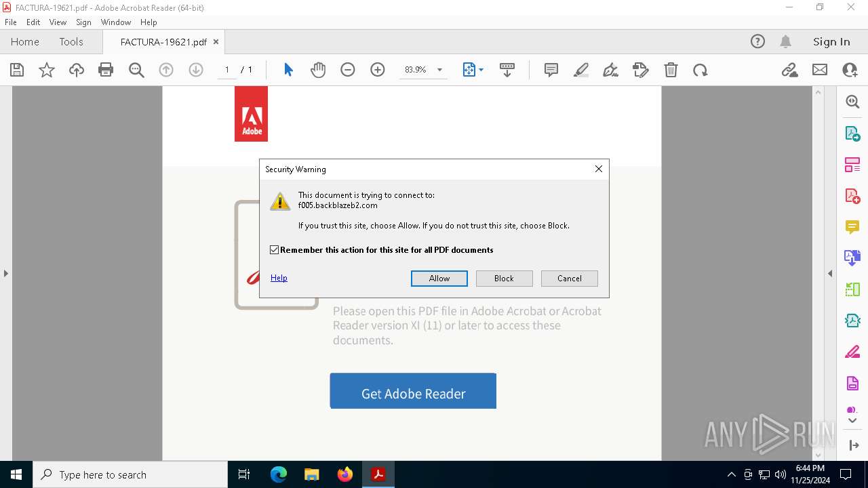Open the Edit menu
868x488 pixels.
(x=33, y=22)
